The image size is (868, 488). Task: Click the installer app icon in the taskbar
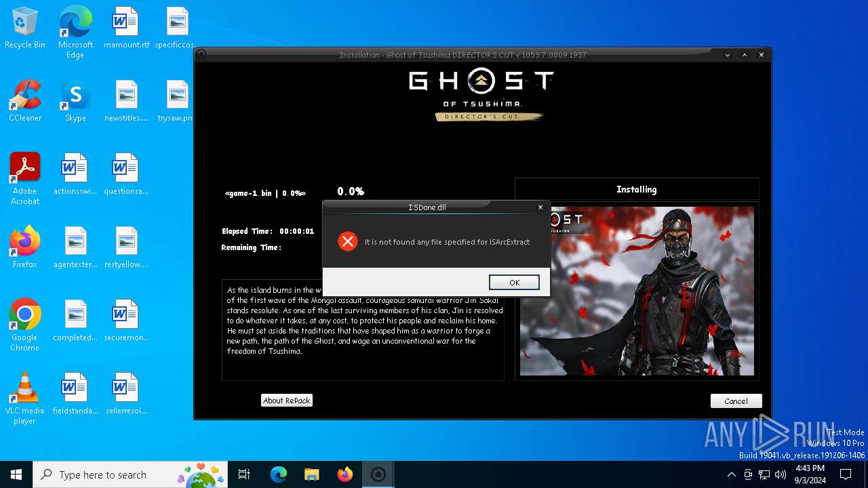pyautogui.click(x=378, y=474)
